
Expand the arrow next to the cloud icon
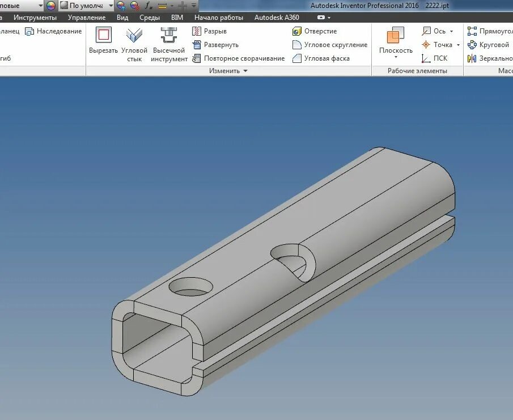(x=329, y=18)
